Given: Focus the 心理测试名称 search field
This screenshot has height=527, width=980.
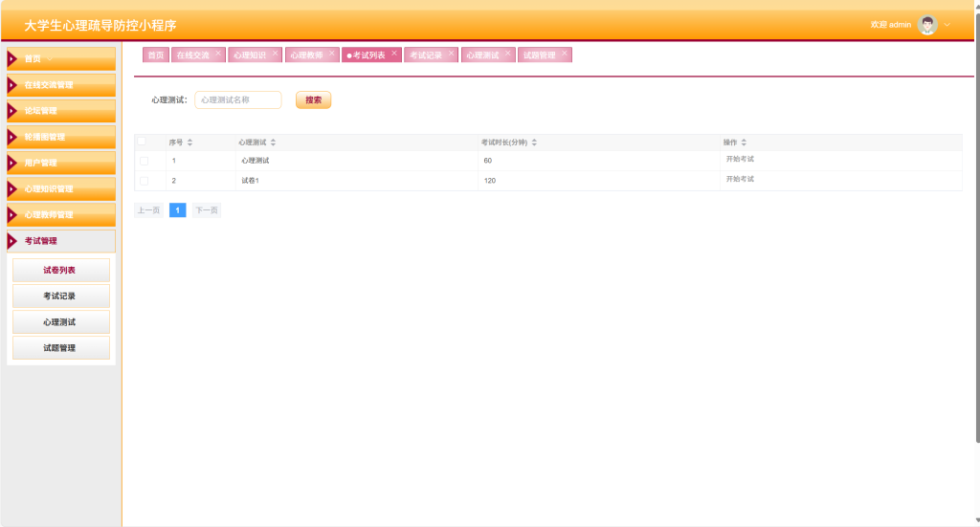Looking at the screenshot, I should point(238,99).
